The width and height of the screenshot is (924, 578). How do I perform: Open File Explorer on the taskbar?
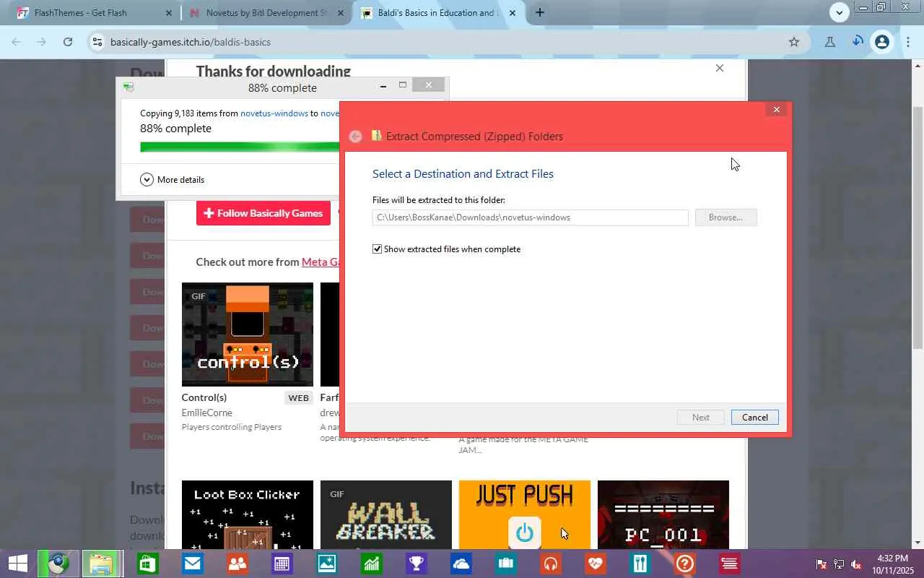(102, 564)
